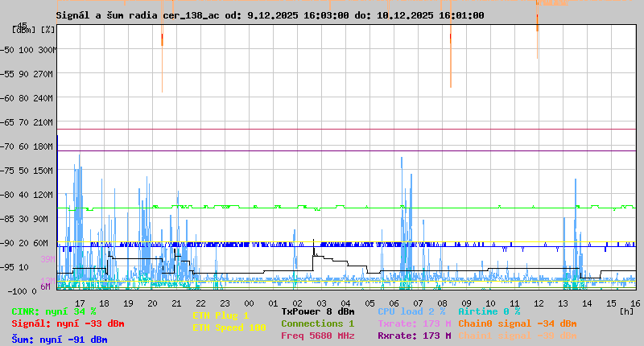Click the purple '6M' rate marker label

tap(45, 286)
